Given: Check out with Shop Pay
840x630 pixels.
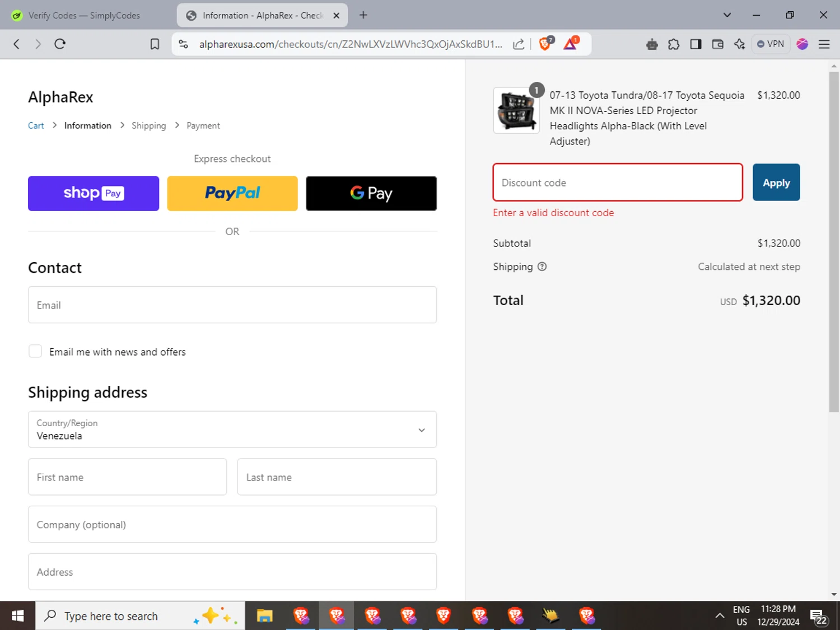Looking at the screenshot, I should pyautogui.click(x=94, y=193).
